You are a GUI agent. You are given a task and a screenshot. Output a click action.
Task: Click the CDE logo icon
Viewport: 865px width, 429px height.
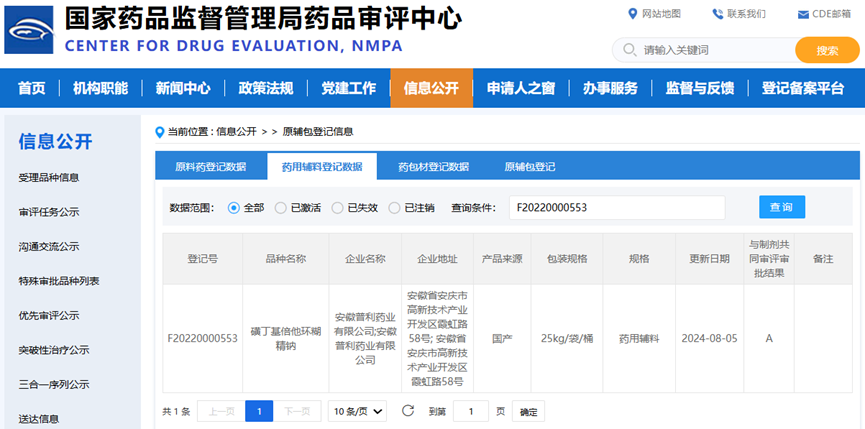click(31, 31)
